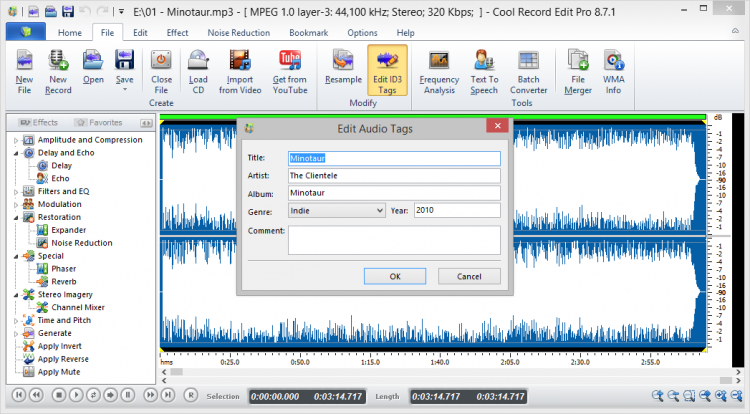
Task: Click into the Comment text box
Action: point(394,240)
